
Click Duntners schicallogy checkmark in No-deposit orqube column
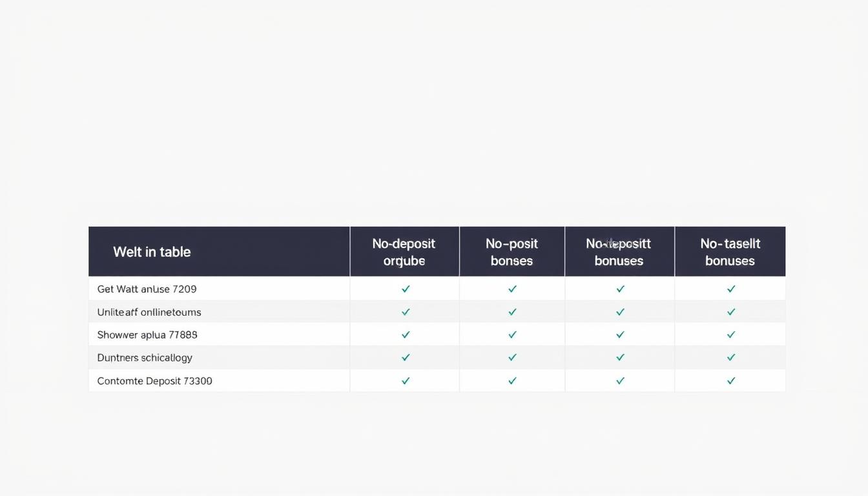click(x=406, y=357)
